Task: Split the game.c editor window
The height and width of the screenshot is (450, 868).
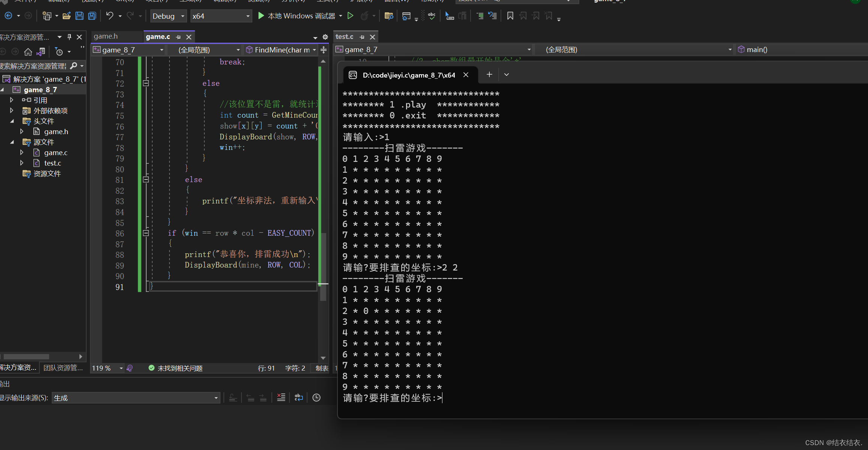Action: click(324, 50)
